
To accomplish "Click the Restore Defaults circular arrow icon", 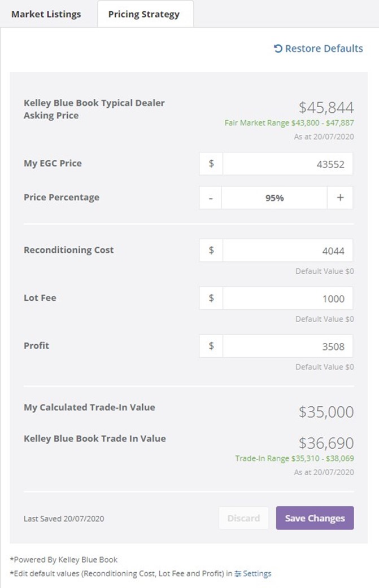I will coord(278,49).
